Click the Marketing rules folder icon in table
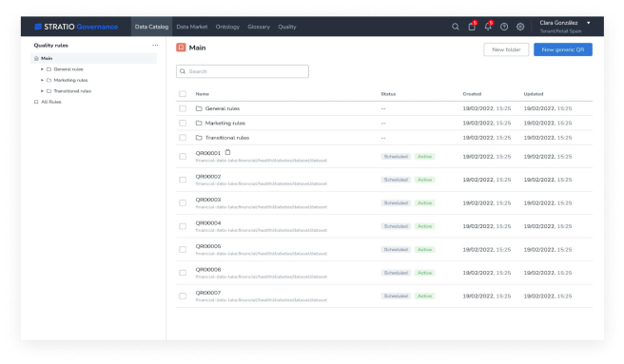The height and width of the screenshot is (364, 624). pos(199,123)
